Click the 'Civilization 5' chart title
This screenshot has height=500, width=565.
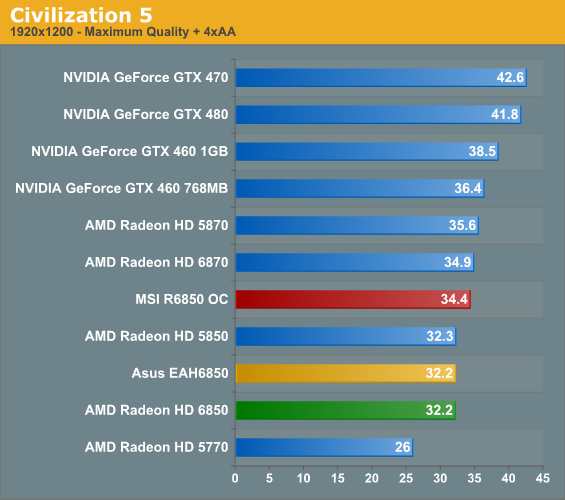tap(81, 15)
